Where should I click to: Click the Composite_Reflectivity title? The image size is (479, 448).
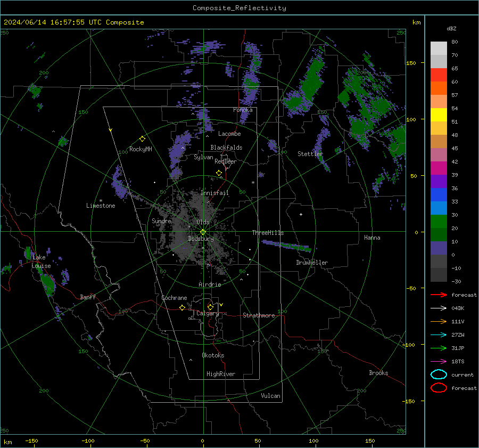pos(240,8)
